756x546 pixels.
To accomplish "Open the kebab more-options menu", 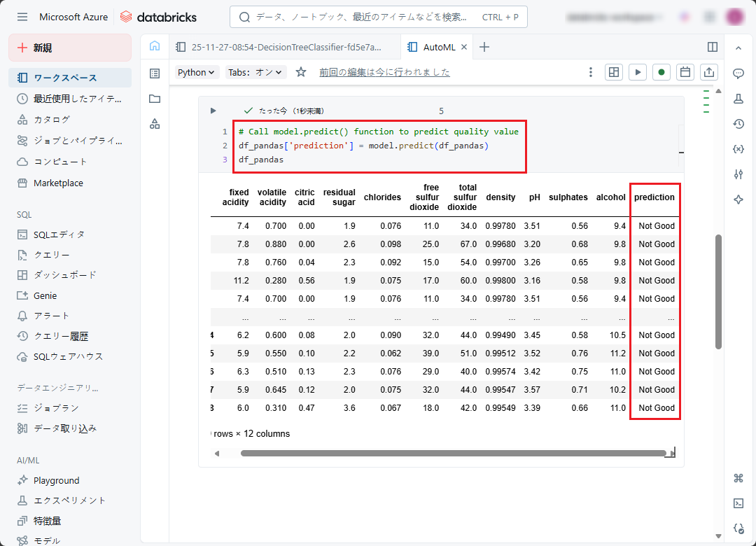I will [x=591, y=72].
